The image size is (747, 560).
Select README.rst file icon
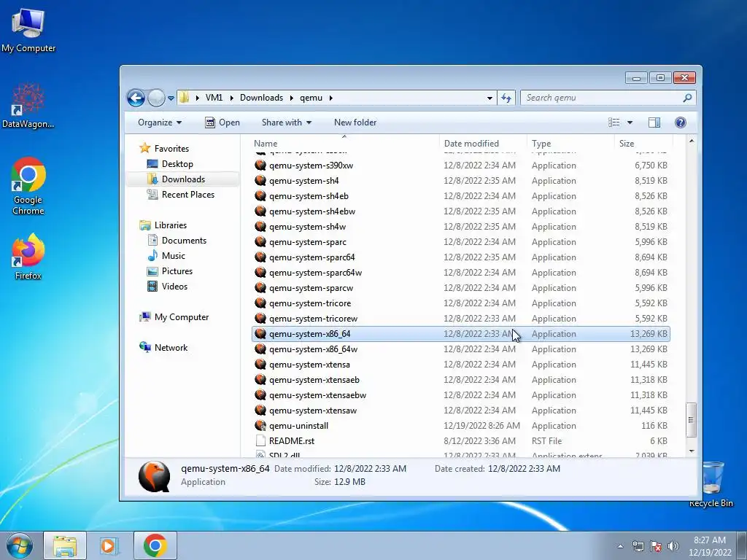260,440
